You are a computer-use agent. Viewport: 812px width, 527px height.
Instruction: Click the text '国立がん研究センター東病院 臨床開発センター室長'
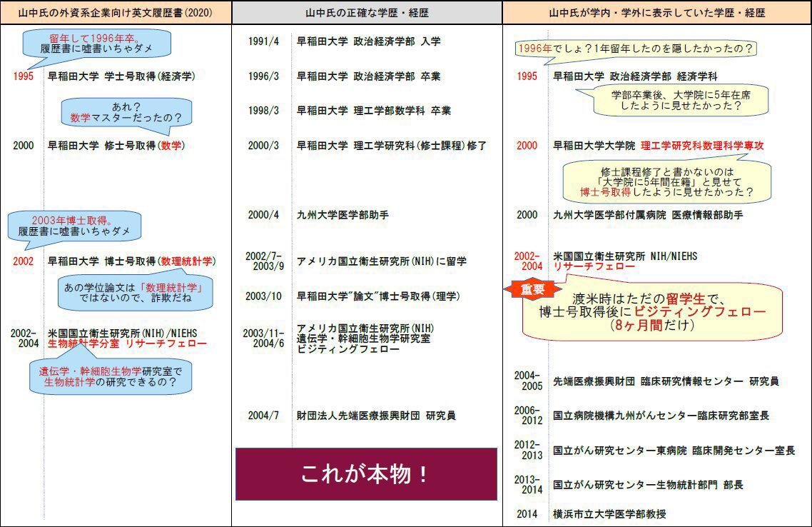674,451
